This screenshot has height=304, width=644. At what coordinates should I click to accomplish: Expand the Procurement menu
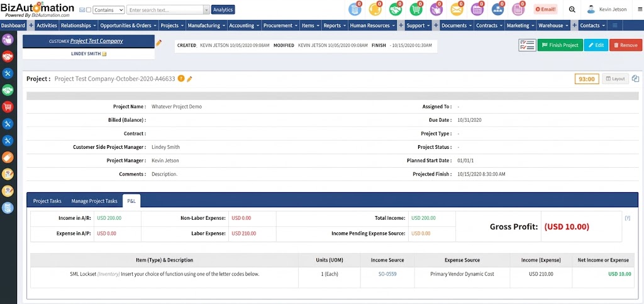point(280,25)
